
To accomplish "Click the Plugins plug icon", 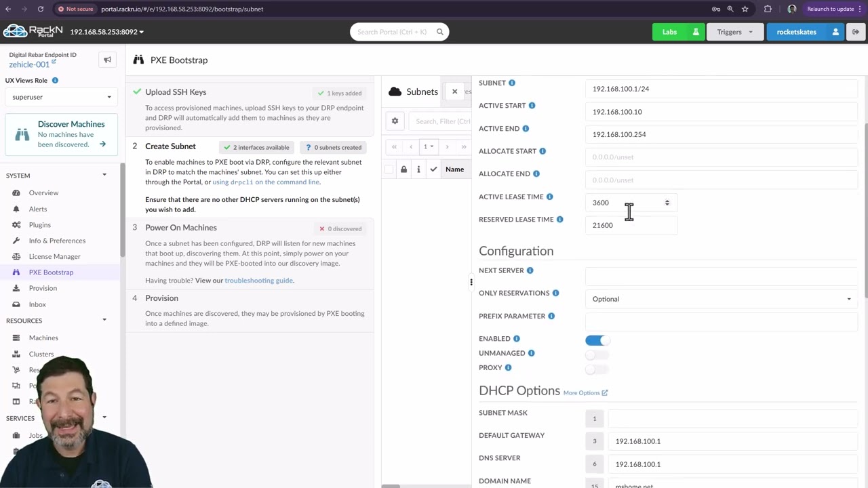I will pyautogui.click(x=16, y=224).
